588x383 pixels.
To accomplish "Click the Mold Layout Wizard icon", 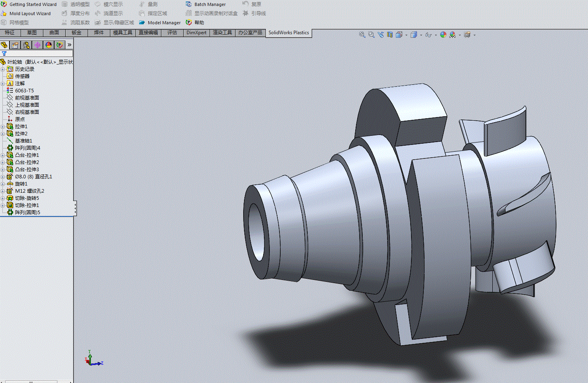I will 4,14.
